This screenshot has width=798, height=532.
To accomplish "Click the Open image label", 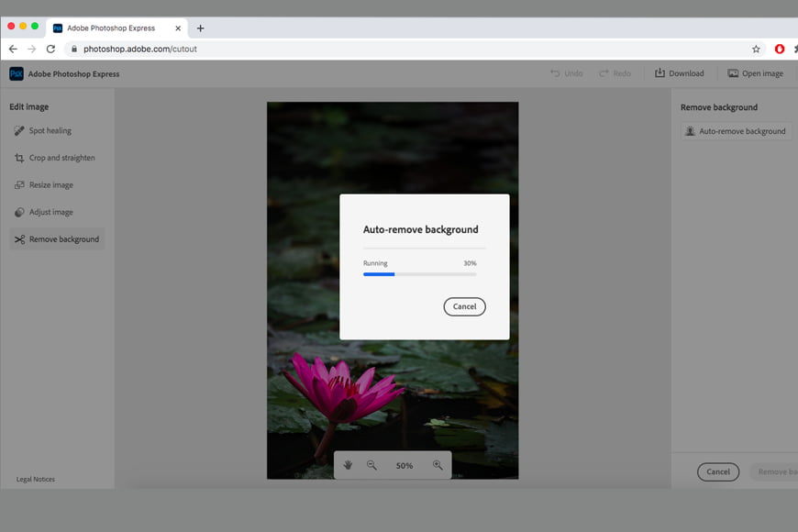I will click(x=762, y=73).
